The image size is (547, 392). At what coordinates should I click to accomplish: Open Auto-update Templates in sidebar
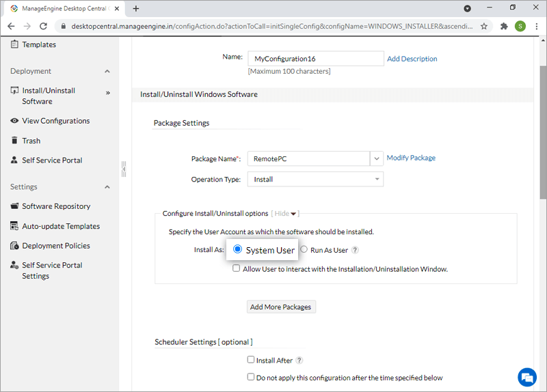60,226
